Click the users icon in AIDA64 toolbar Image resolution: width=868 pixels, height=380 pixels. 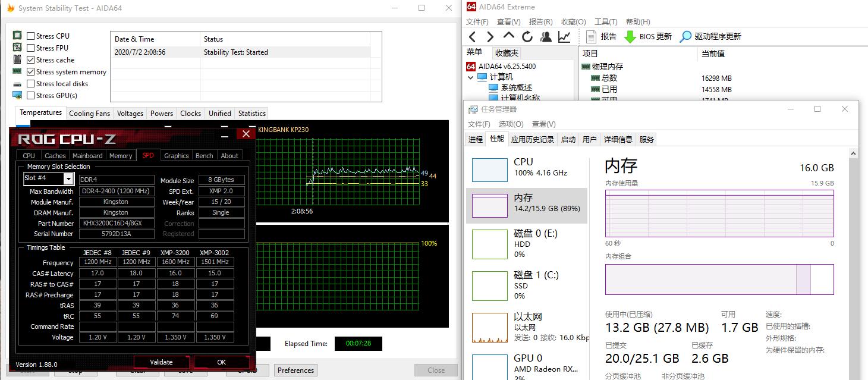[x=545, y=36]
